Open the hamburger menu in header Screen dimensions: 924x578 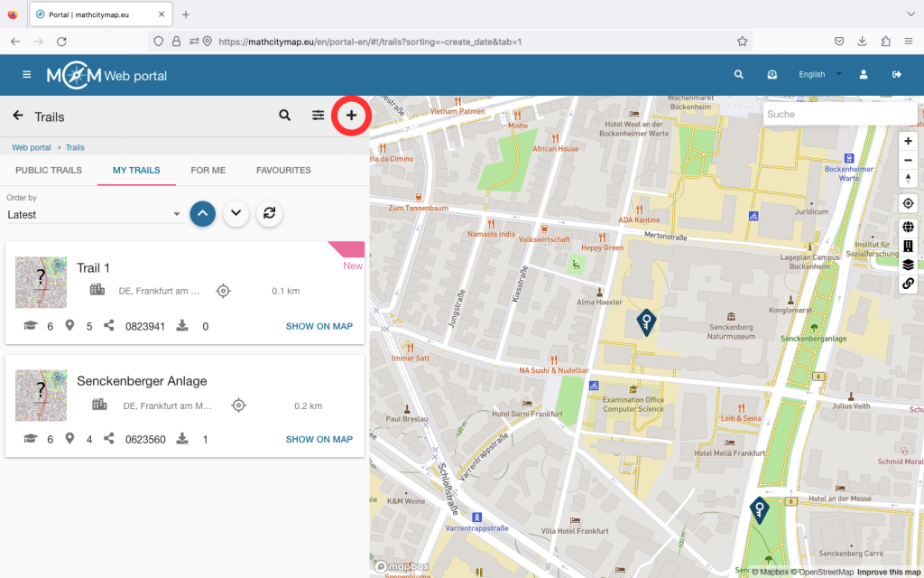pos(27,75)
